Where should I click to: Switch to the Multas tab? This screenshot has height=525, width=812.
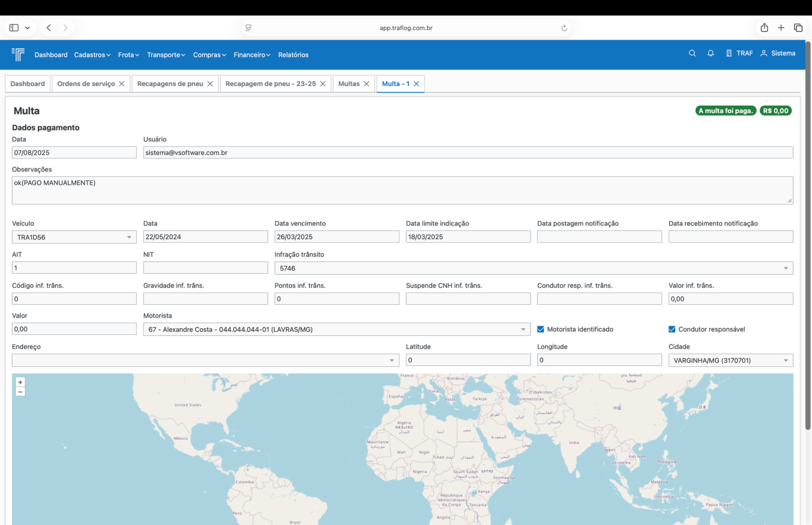coord(349,84)
